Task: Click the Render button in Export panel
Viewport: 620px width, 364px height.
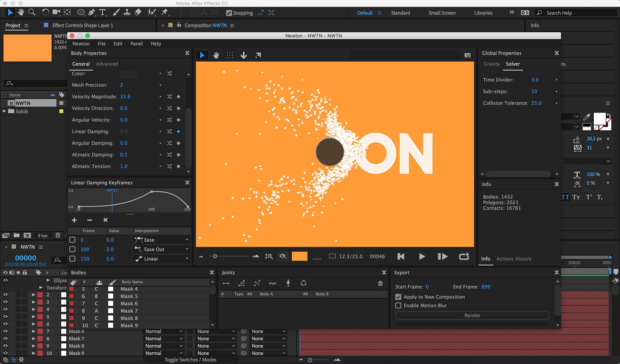Action: [472, 315]
